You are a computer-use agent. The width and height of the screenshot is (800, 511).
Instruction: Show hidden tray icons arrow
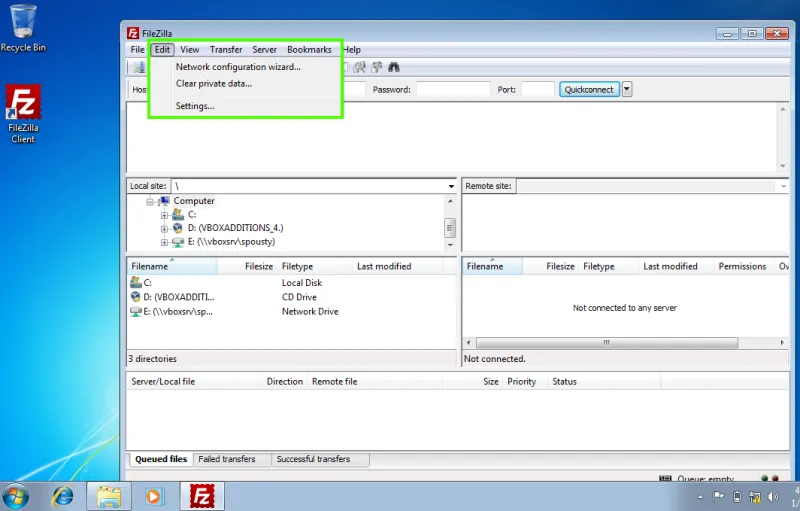pos(700,497)
